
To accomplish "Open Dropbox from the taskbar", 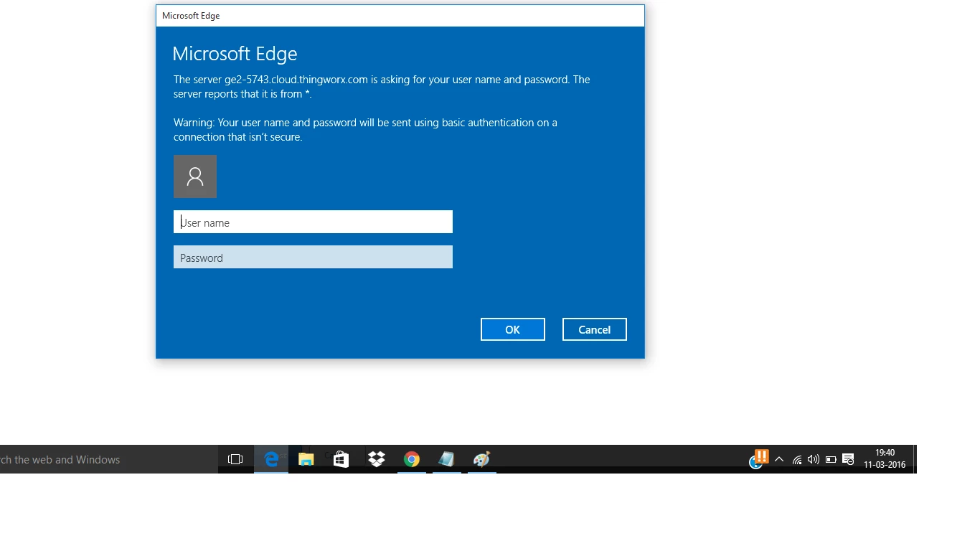I will click(x=377, y=459).
